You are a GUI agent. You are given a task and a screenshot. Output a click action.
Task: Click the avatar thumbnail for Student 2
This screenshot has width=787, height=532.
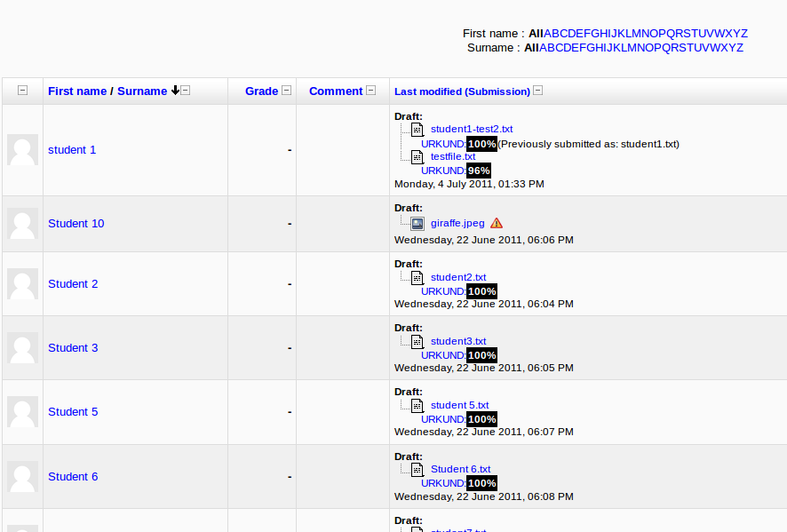(22, 284)
